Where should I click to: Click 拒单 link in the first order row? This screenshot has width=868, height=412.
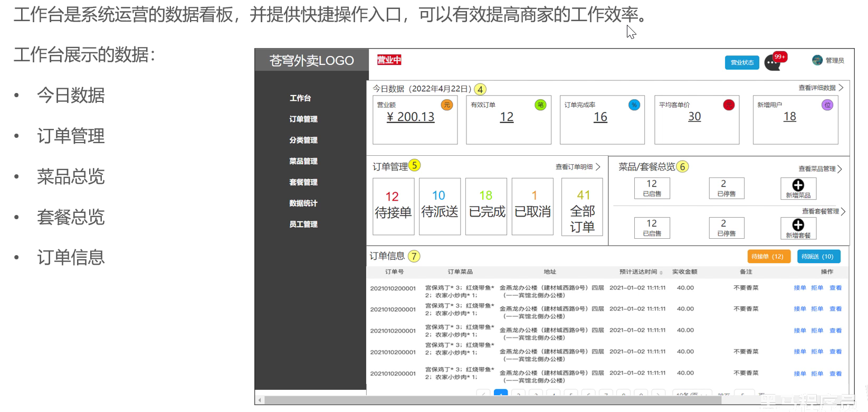point(817,288)
